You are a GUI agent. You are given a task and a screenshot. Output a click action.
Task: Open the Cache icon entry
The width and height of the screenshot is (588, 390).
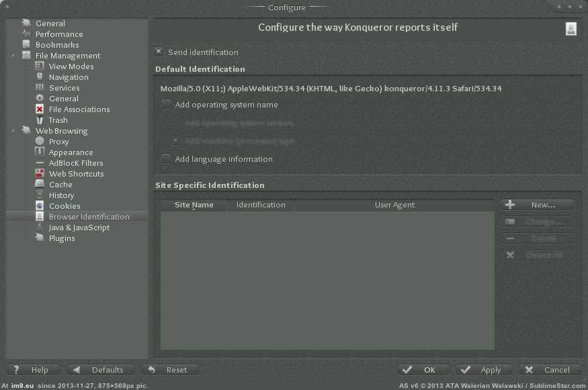(x=40, y=185)
